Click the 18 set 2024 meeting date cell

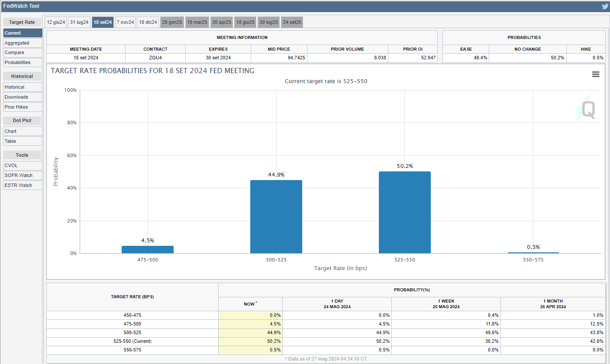[86, 58]
